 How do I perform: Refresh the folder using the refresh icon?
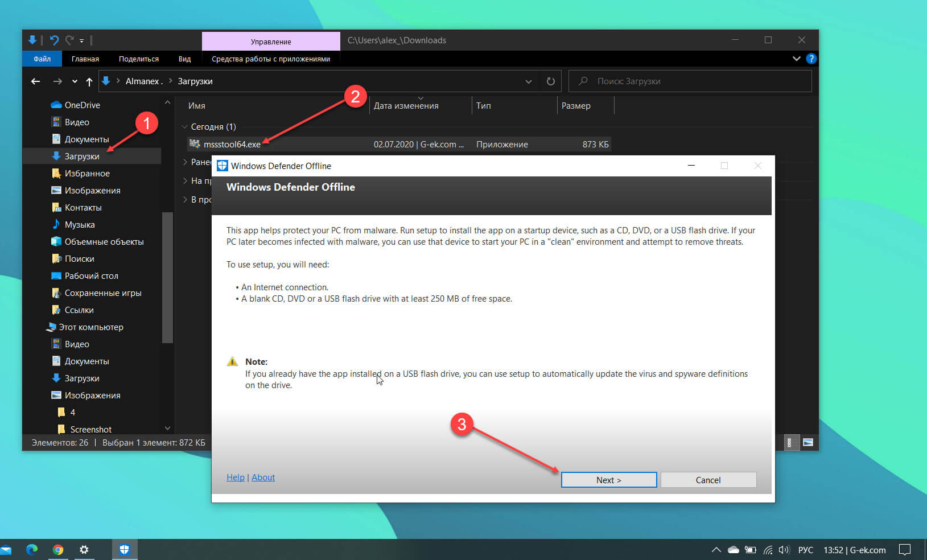coord(550,81)
